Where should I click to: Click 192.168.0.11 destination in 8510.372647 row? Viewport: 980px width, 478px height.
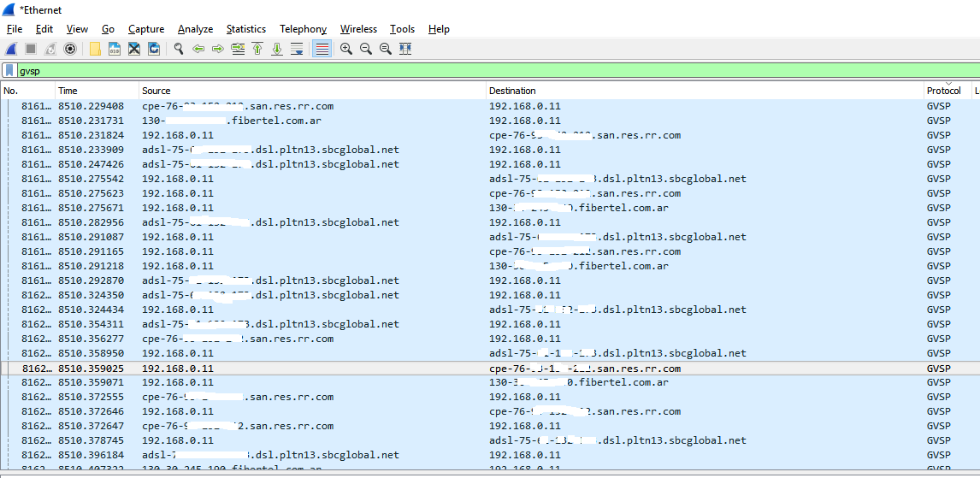point(525,426)
